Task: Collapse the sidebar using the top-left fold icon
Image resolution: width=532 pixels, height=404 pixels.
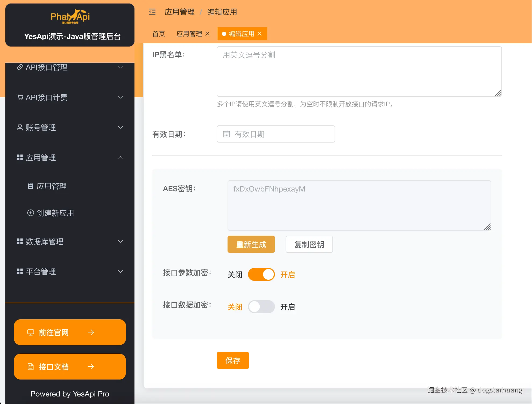Action: 152,12
